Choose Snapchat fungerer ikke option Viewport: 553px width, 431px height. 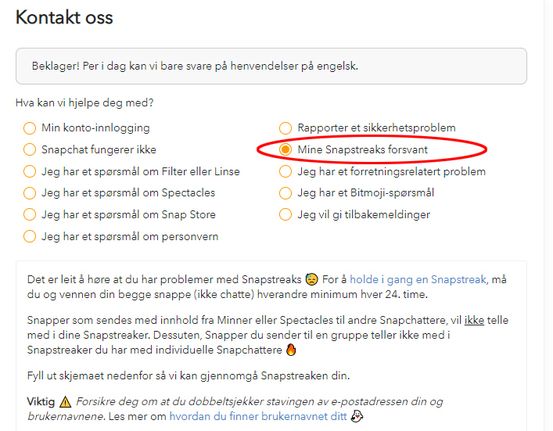coord(29,150)
